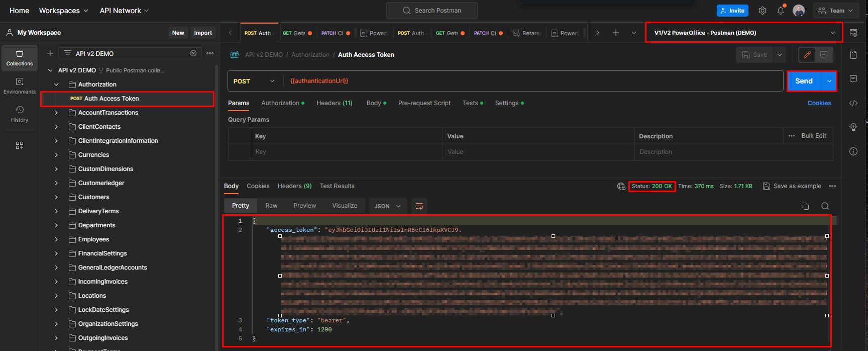Open the History sidebar panel
868x351 pixels.
20,114
